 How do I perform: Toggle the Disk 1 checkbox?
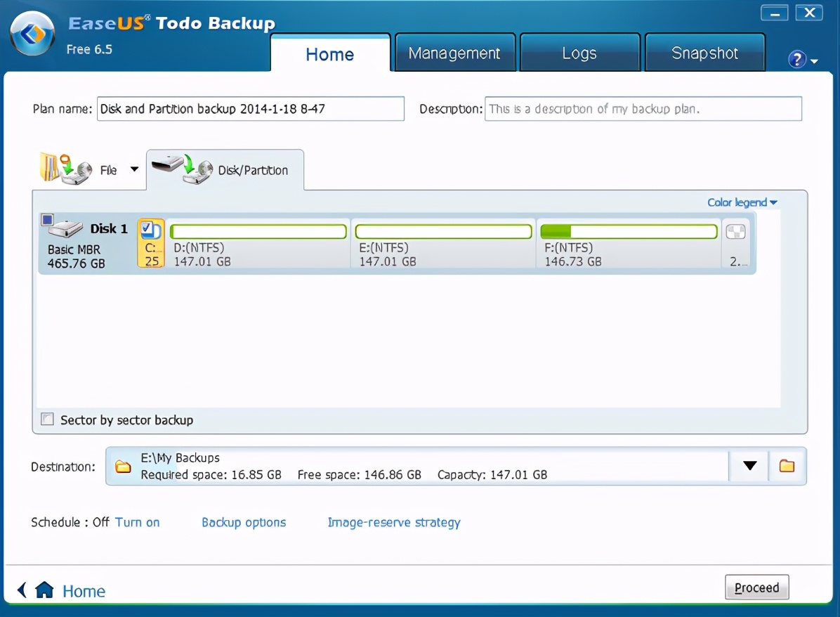click(47, 219)
